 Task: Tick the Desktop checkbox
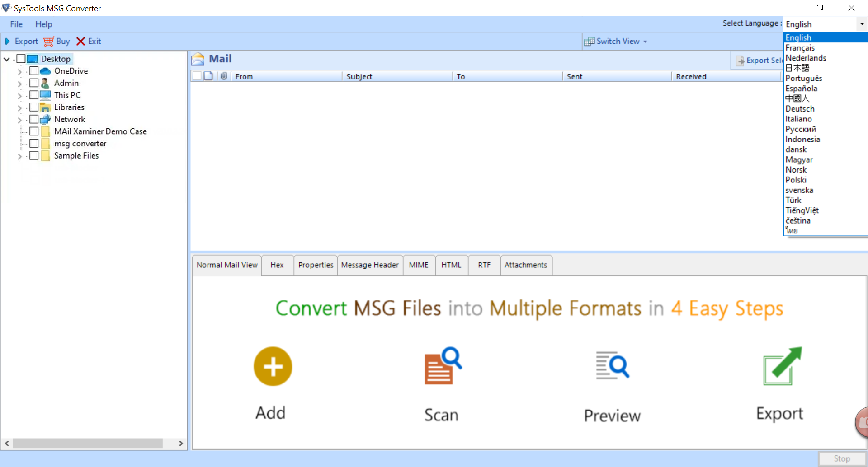coord(21,59)
